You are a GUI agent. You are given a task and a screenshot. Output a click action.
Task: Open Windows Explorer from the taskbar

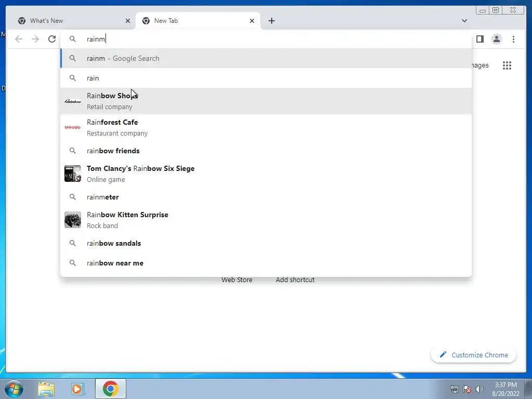click(46, 389)
